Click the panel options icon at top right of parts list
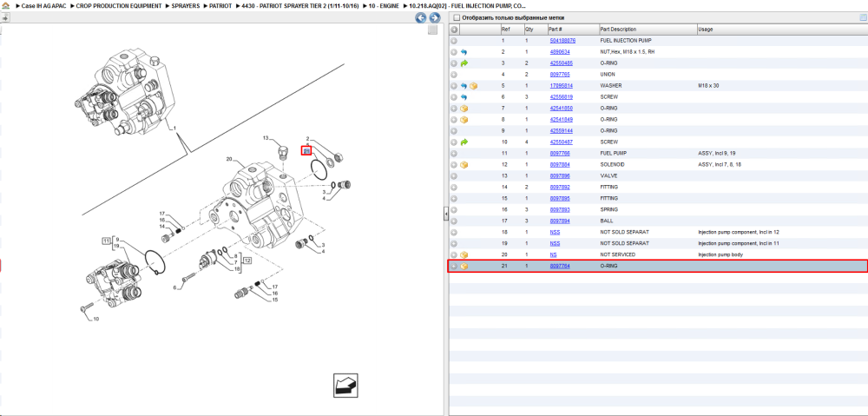 862,17
